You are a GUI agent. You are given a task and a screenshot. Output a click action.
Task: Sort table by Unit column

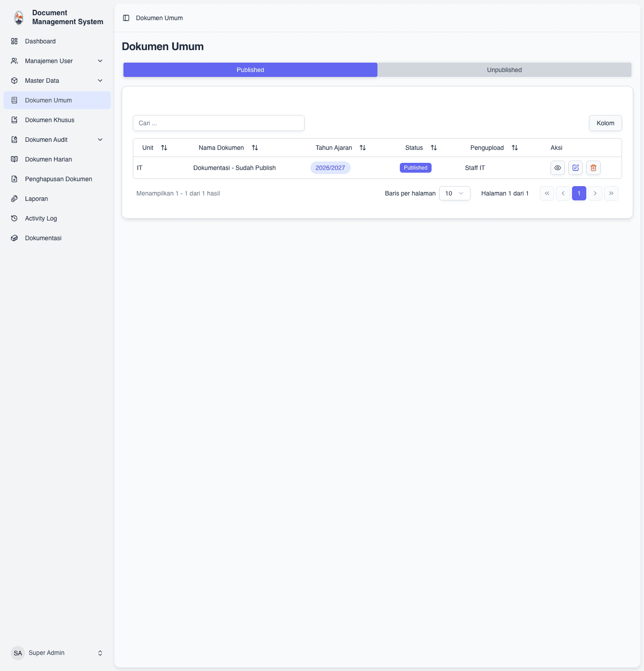[x=155, y=148]
